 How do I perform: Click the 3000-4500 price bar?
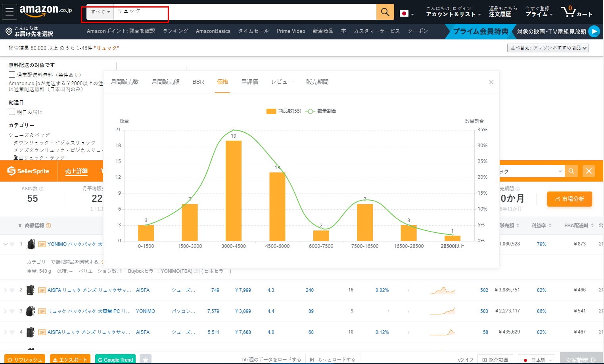(234, 191)
